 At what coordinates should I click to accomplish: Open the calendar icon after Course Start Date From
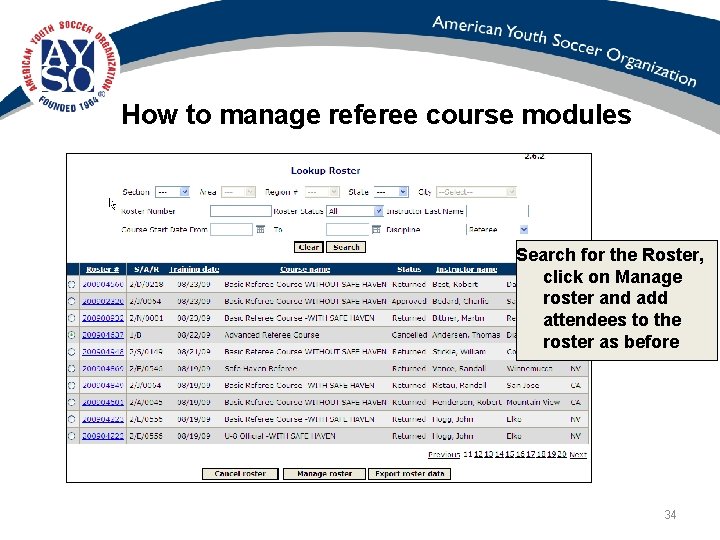[260, 229]
